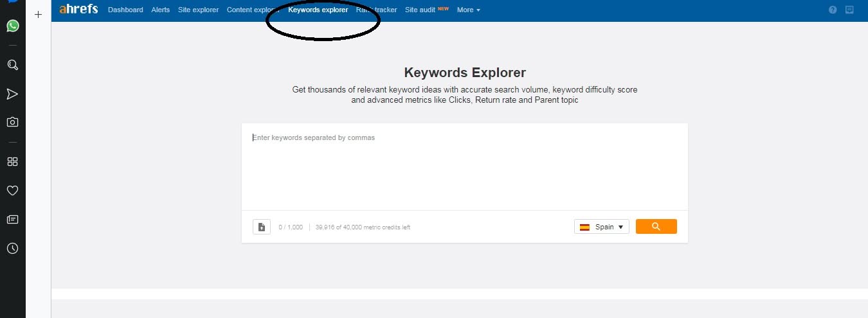Open Rank tracker

pyautogui.click(x=377, y=10)
